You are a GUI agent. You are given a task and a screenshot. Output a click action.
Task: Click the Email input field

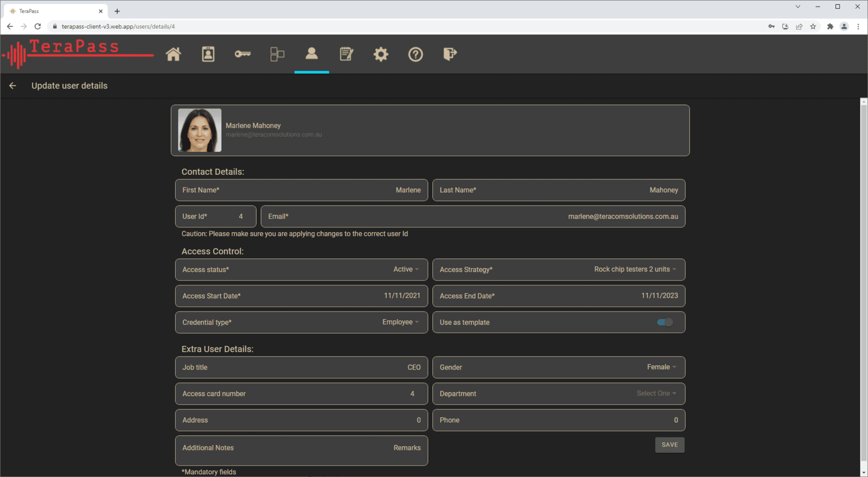click(x=473, y=217)
